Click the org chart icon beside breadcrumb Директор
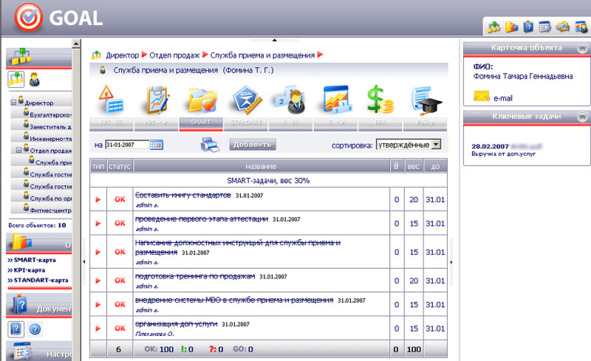The width and height of the screenshot is (591, 361). pos(96,55)
